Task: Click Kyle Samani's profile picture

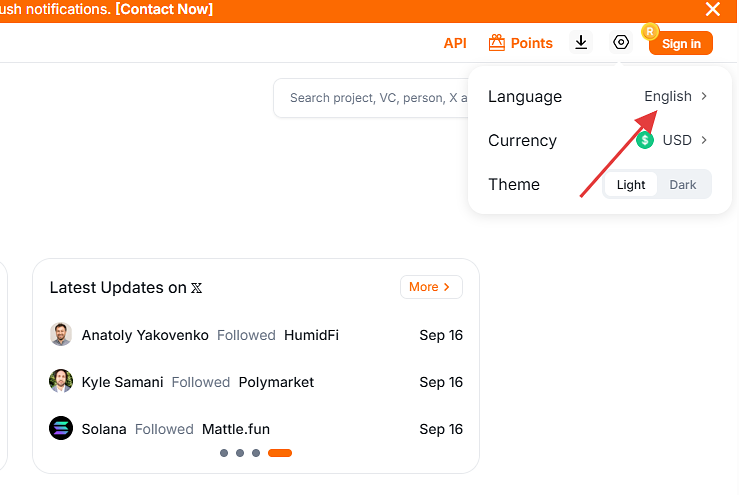Action: [61, 382]
